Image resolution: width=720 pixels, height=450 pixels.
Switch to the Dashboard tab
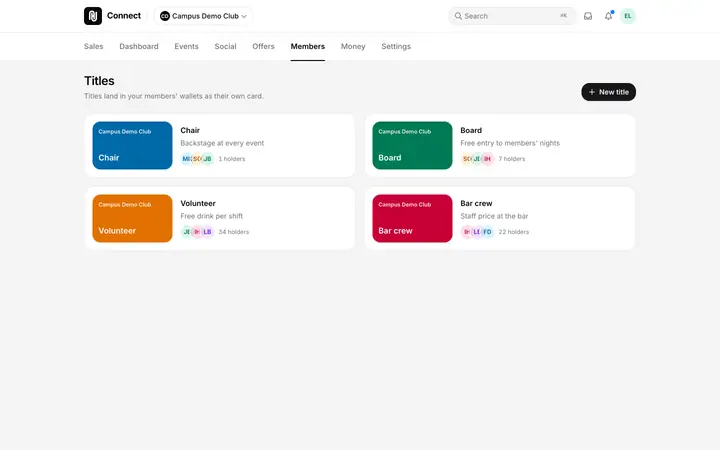(139, 46)
